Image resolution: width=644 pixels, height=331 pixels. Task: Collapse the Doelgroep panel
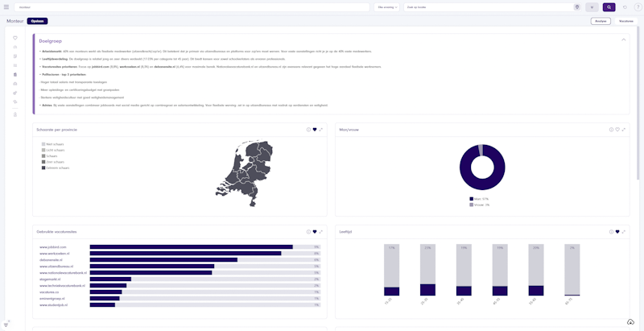(624, 39)
